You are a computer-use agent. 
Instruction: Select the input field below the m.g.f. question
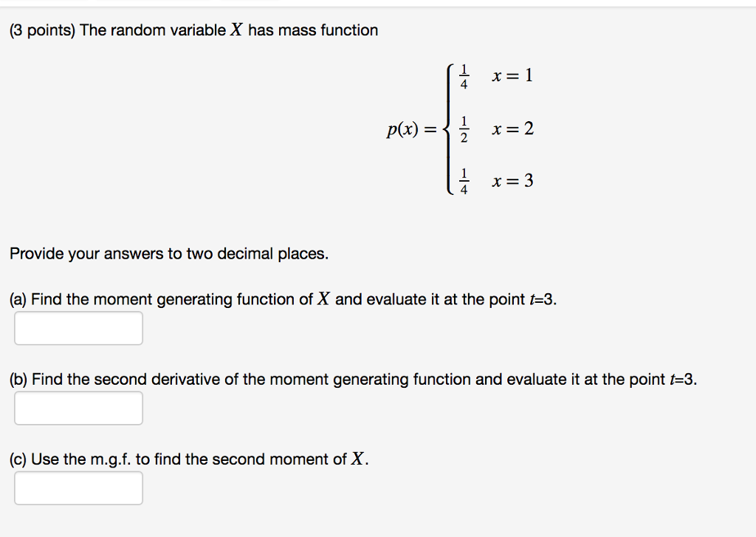coord(78,328)
